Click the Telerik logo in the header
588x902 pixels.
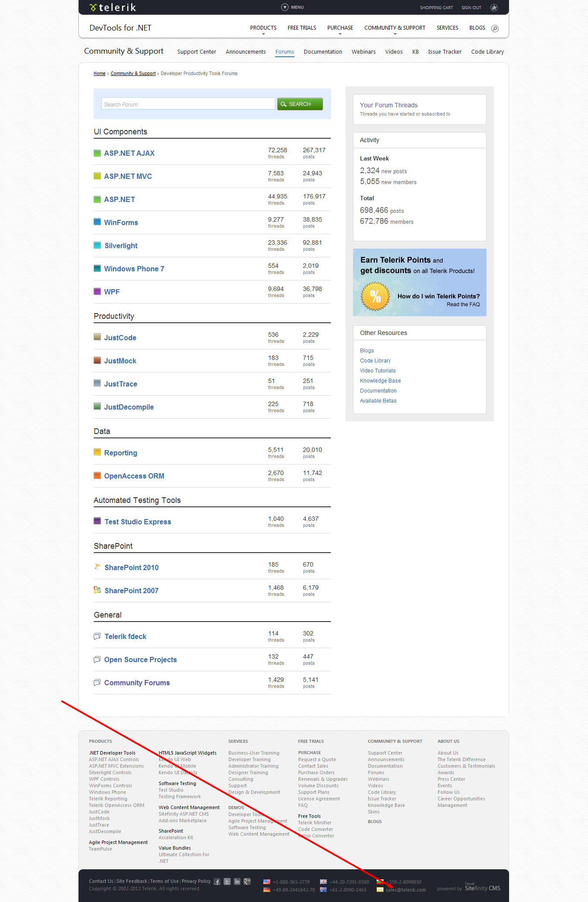[112, 7]
